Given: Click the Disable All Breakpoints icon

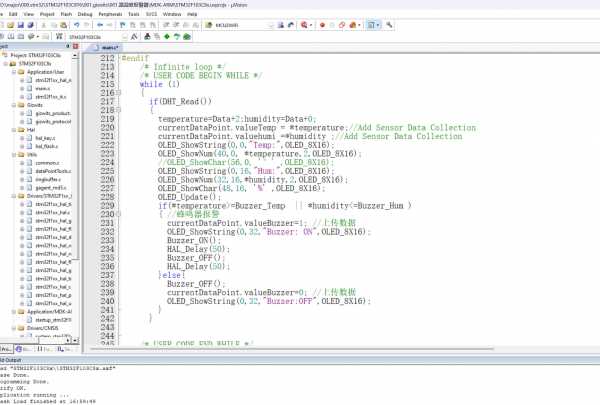Looking at the screenshot, I should pyautogui.click(x=342, y=25).
